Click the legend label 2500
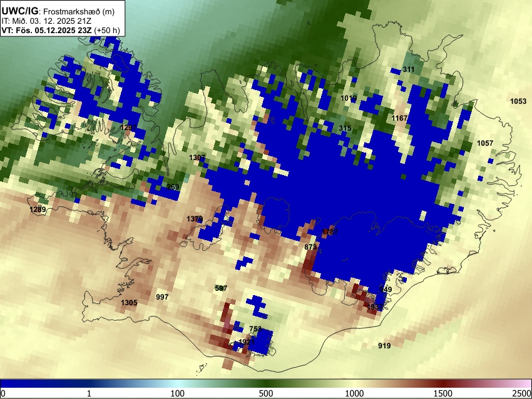 (x=523, y=393)
